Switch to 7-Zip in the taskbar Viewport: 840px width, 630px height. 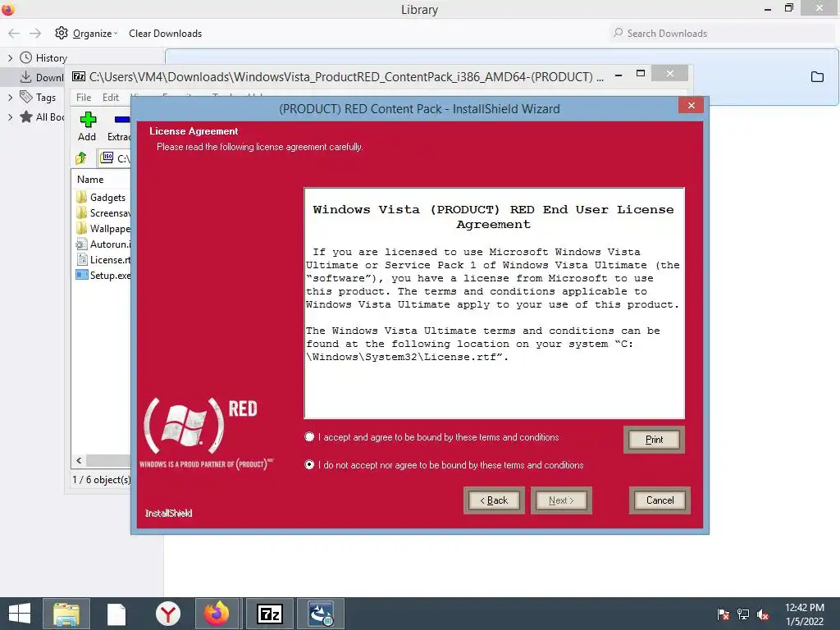(x=269, y=614)
